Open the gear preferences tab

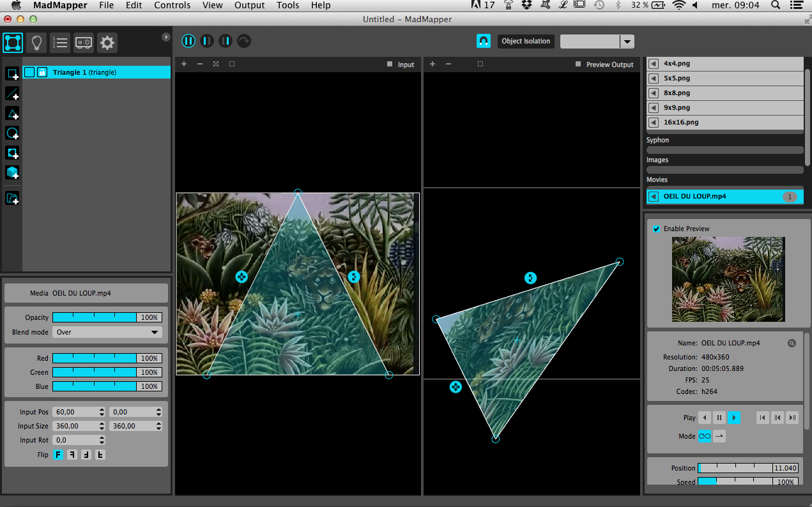(x=107, y=43)
